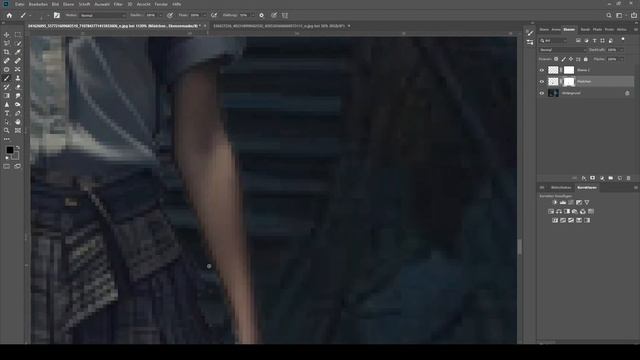640x360 pixels.
Task: Filter layers by text layer type
Action: pyautogui.click(x=594, y=40)
